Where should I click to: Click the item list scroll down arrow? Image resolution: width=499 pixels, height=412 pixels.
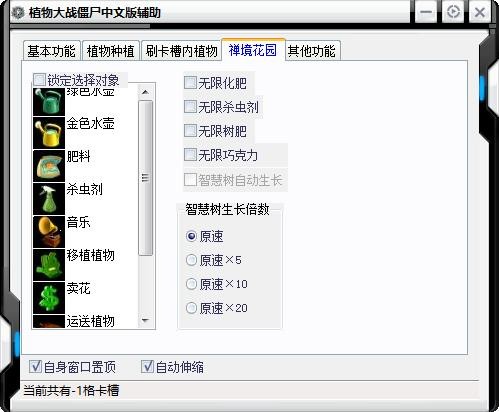(x=145, y=320)
